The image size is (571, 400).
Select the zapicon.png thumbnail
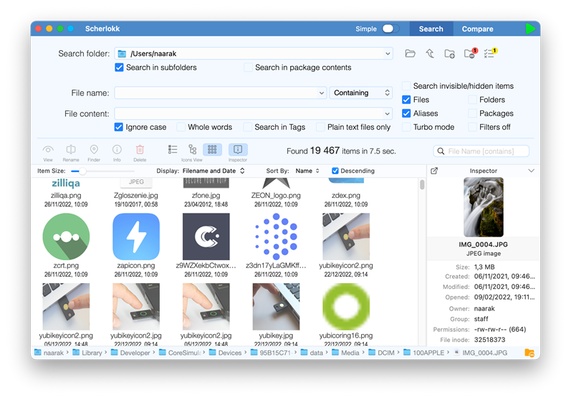(x=136, y=236)
